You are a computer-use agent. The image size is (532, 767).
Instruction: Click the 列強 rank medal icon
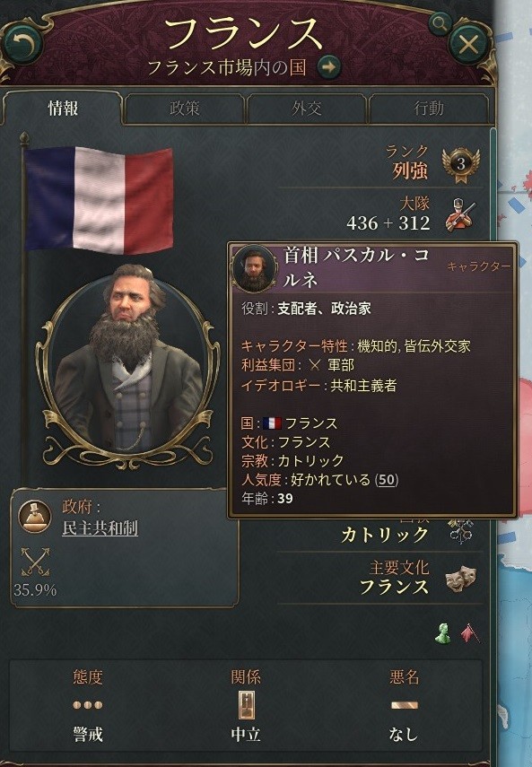click(x=460, y=164)
